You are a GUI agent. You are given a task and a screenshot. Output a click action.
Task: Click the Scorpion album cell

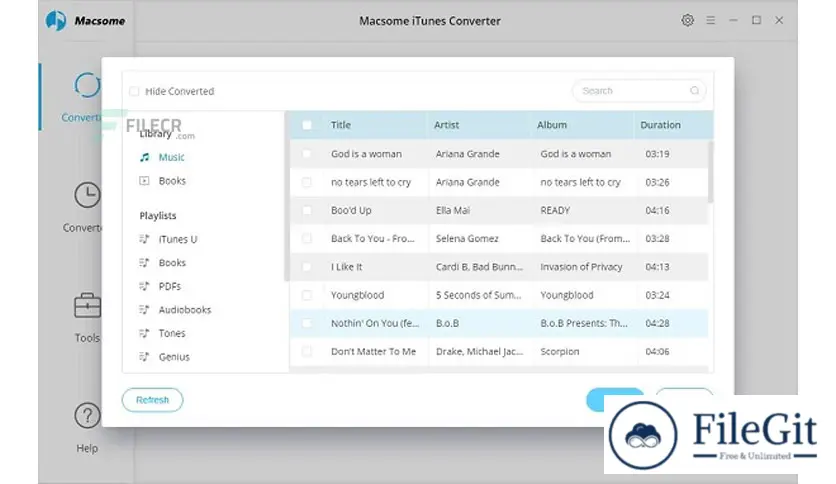point(560,351)
